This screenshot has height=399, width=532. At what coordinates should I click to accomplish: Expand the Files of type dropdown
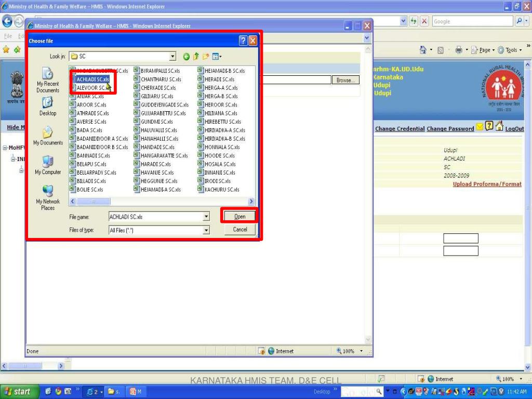tap(206, 230)
